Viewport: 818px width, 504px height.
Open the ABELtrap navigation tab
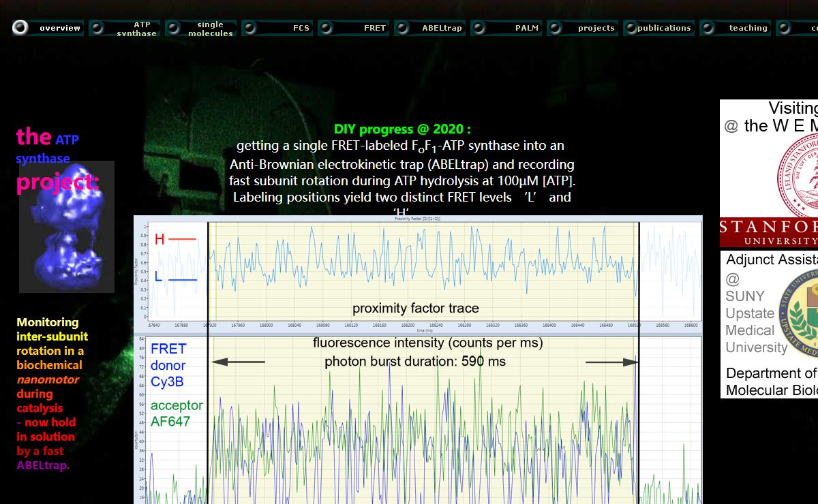click(x=430, y=28)
